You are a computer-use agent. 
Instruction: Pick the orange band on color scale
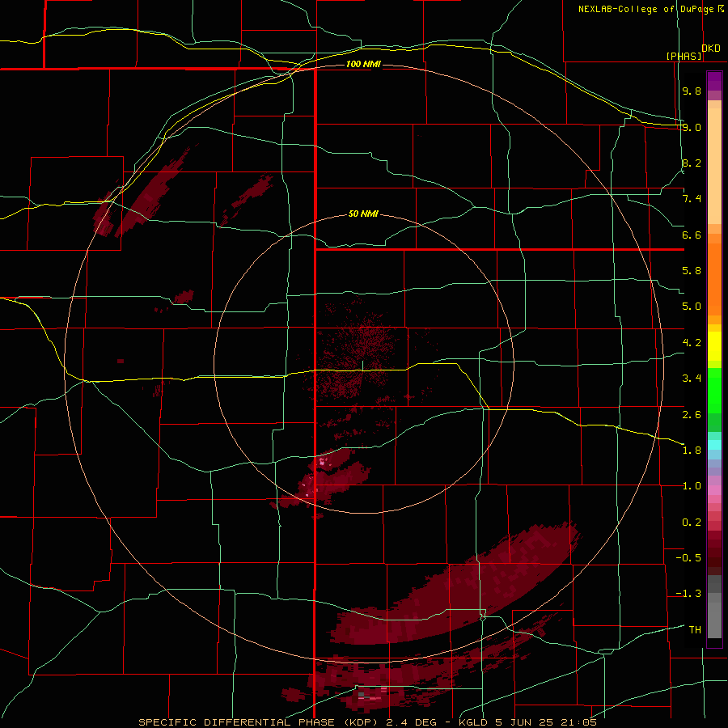714,279
